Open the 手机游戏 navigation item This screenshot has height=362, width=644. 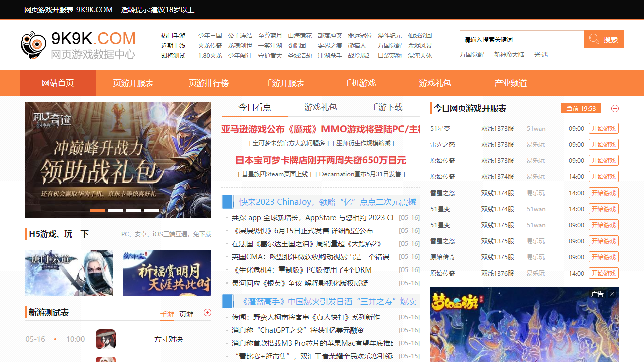pyautogui.click(x=360, y=83)
